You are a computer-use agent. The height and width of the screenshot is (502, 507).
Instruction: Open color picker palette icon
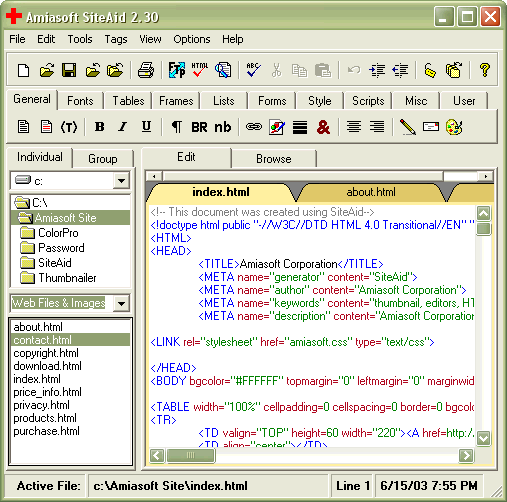click(454, 127)
